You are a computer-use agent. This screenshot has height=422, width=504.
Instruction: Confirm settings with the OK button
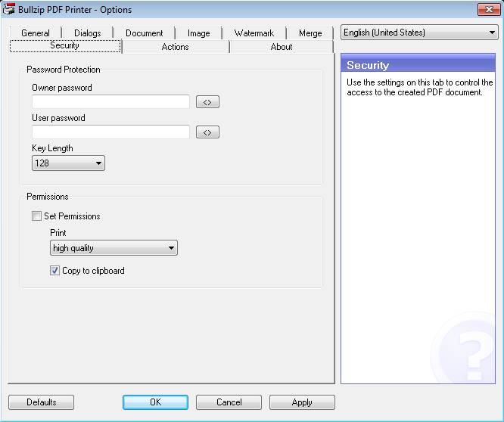[155, 402]
